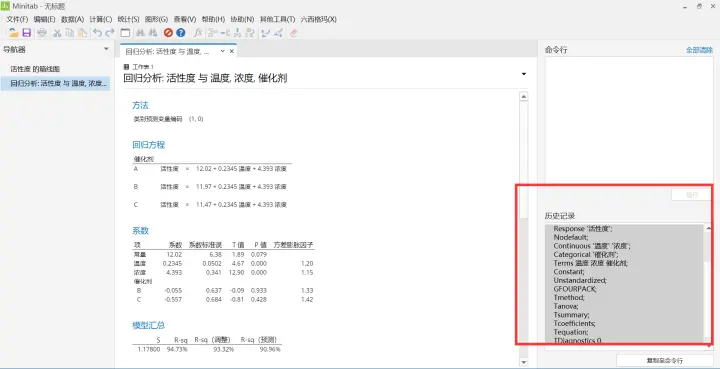
Task: Click the R-sq value 94.73%
Action: point(177,349)
